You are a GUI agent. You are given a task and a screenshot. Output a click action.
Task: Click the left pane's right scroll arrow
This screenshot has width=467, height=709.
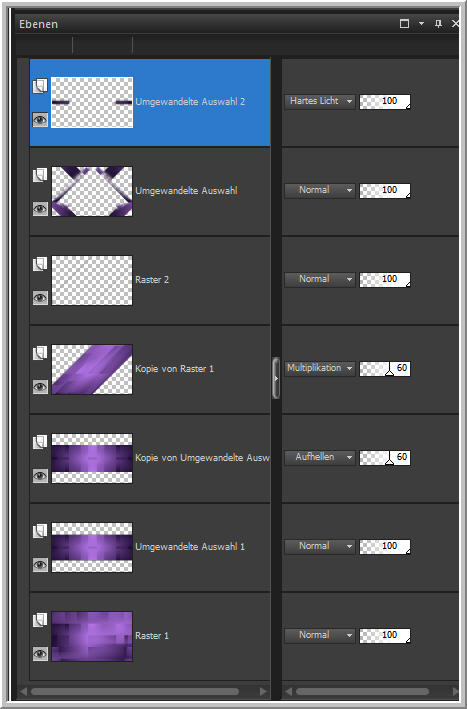pyautogui.click(x=264, y=691)
